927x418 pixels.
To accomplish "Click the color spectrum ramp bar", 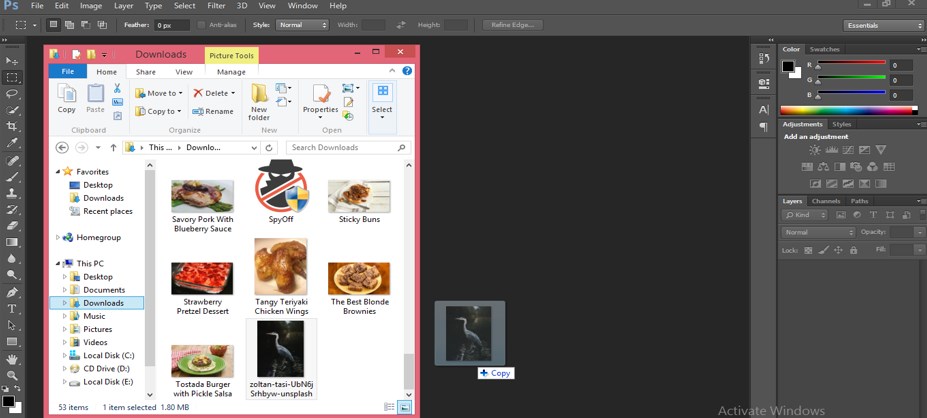I will 848,110.
